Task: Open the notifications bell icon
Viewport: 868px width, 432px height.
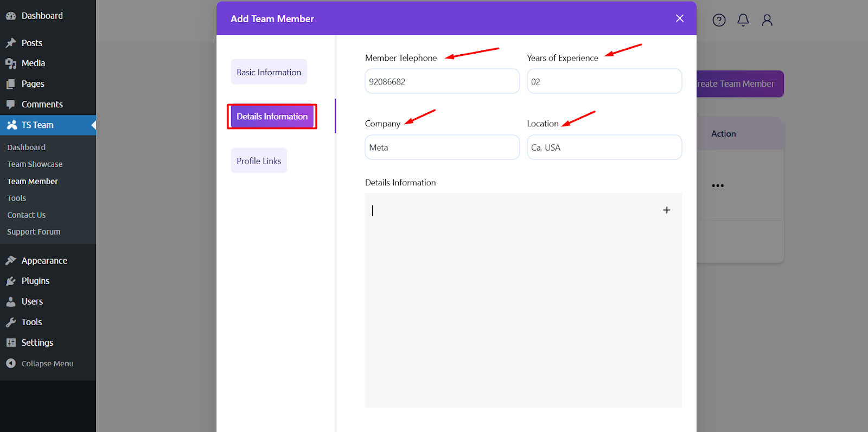Action: [x=743, y=20]
